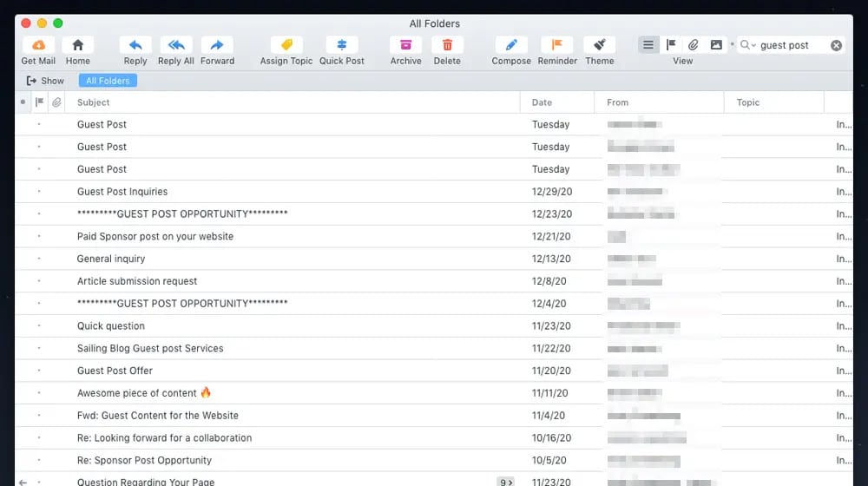Open Assign Topic tag icon
Viewport: 868px width, 486px height.
(286, 45)
